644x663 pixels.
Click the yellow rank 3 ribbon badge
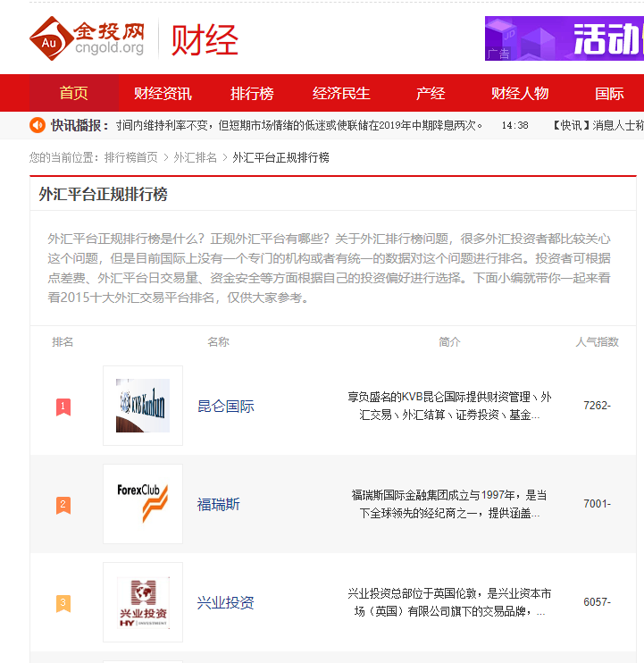(x=63, y=603)
